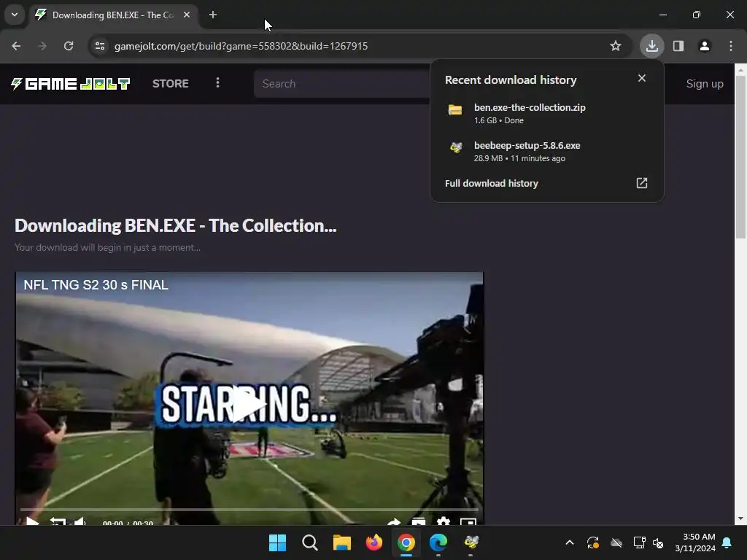Image resolution: width=747 pixels, height=560 pixels.
Task: Show hidden system tray icons
Action: pyautogui.click(x=570, y=542)
